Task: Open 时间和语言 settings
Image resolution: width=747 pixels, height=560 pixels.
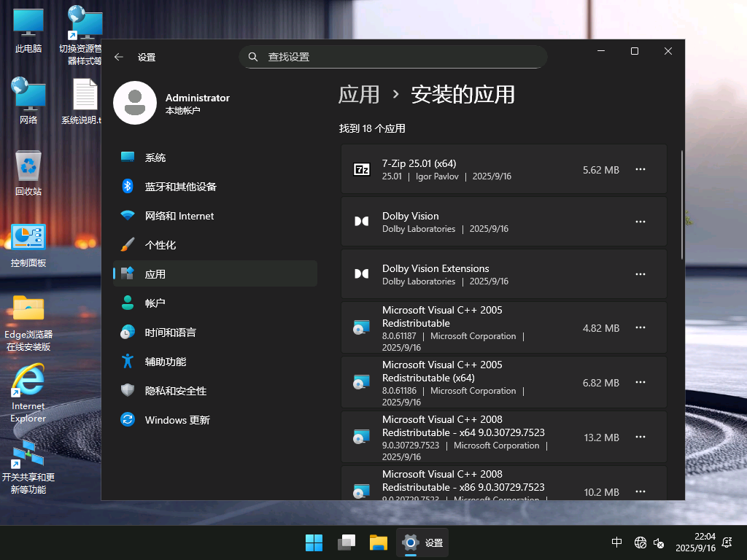Action: (x=215, y=332)
